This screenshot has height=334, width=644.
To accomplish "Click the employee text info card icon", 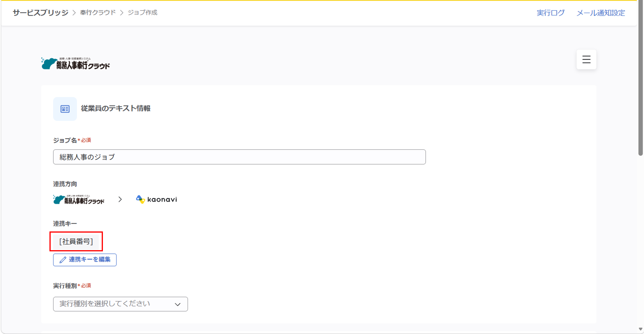I will click(65, 109).
